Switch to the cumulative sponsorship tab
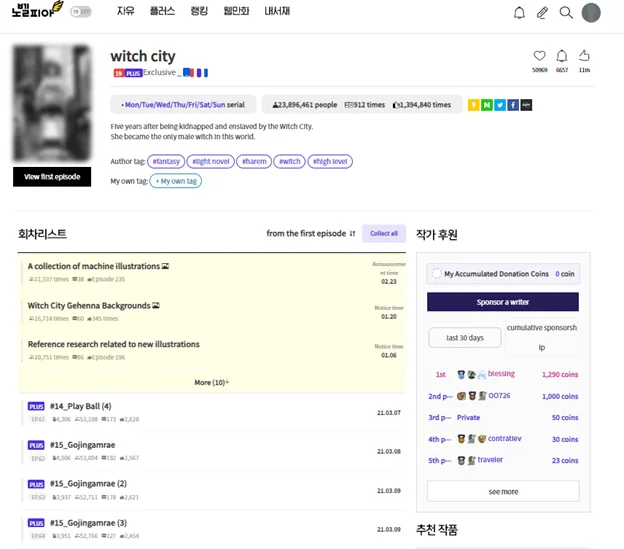 pos(541,337)
